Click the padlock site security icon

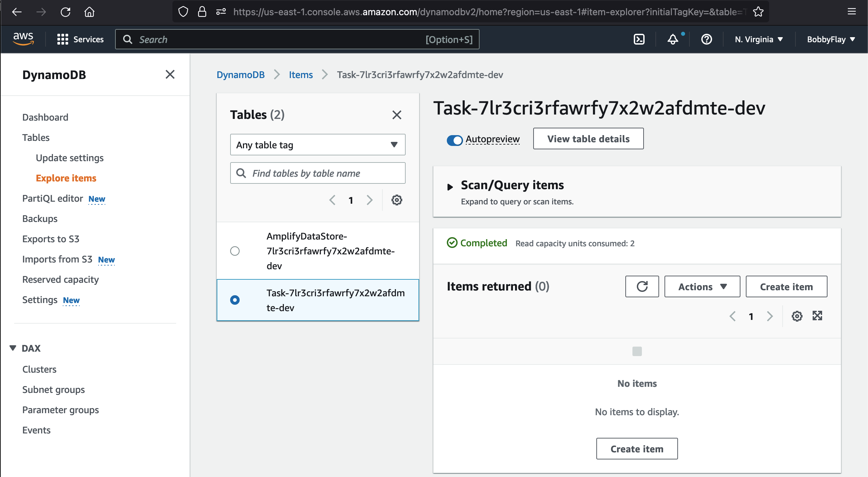pos(202,12)
